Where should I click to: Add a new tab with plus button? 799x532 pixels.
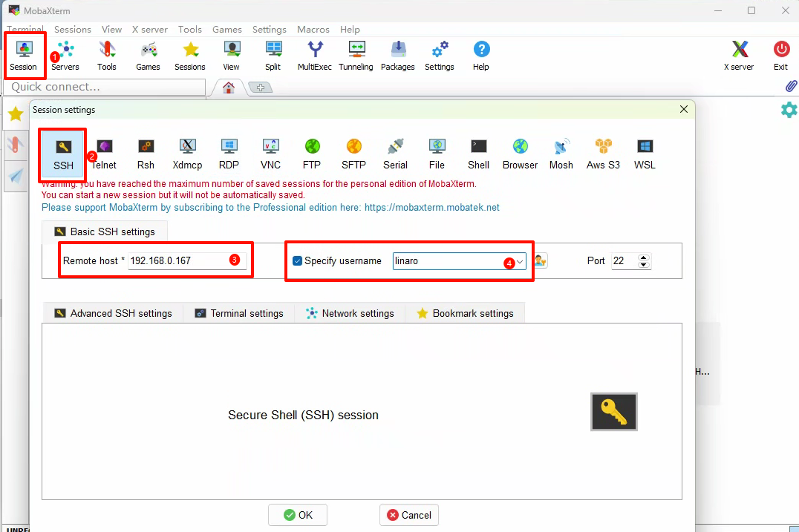pos(261,88)
